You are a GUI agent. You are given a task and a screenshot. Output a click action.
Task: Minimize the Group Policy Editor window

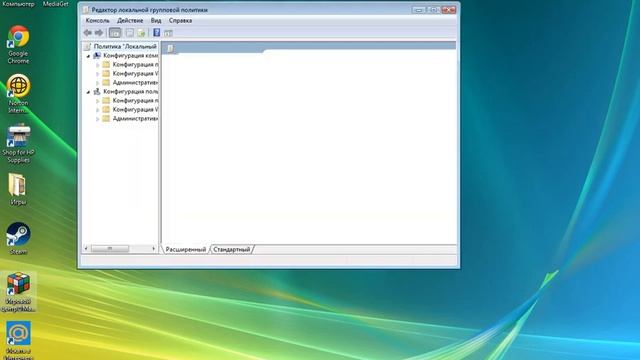coord(418,9)
